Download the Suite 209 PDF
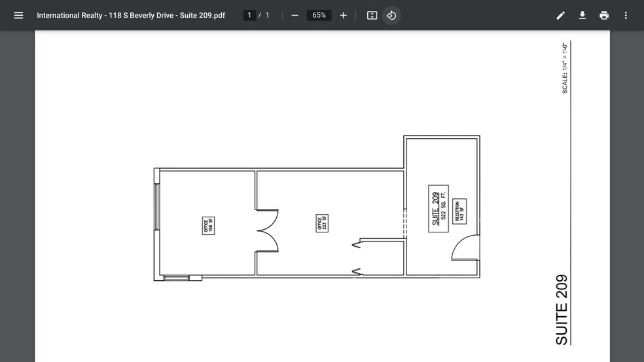Image resolution: width=644 pixels, height=362 pixels. (582, 15)
